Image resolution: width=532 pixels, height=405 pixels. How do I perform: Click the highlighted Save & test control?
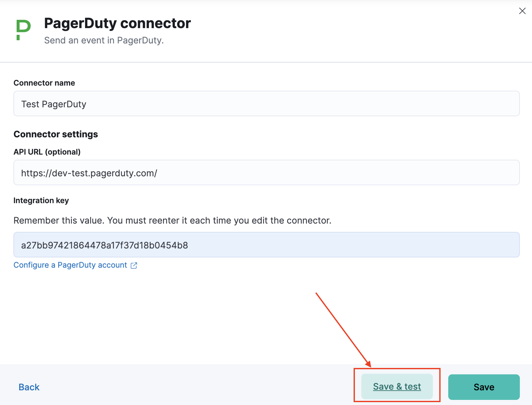coord(397,386)
